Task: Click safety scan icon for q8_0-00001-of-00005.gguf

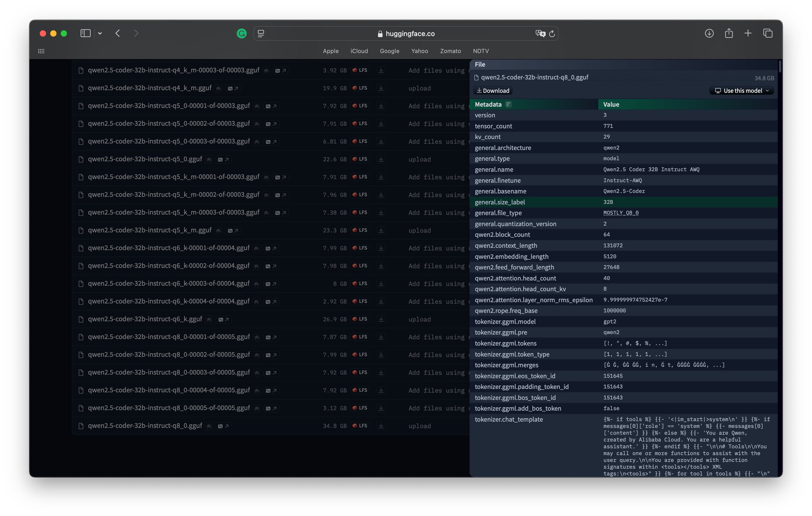Action: point(257,337)
